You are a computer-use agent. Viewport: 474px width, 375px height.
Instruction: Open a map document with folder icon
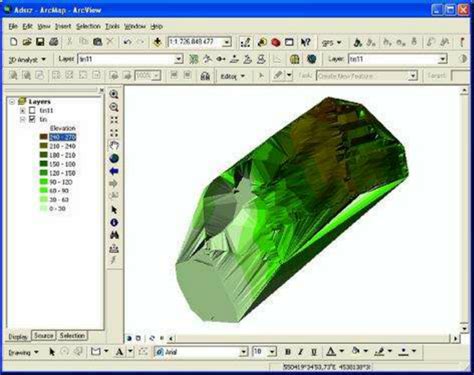coord(27,42)
